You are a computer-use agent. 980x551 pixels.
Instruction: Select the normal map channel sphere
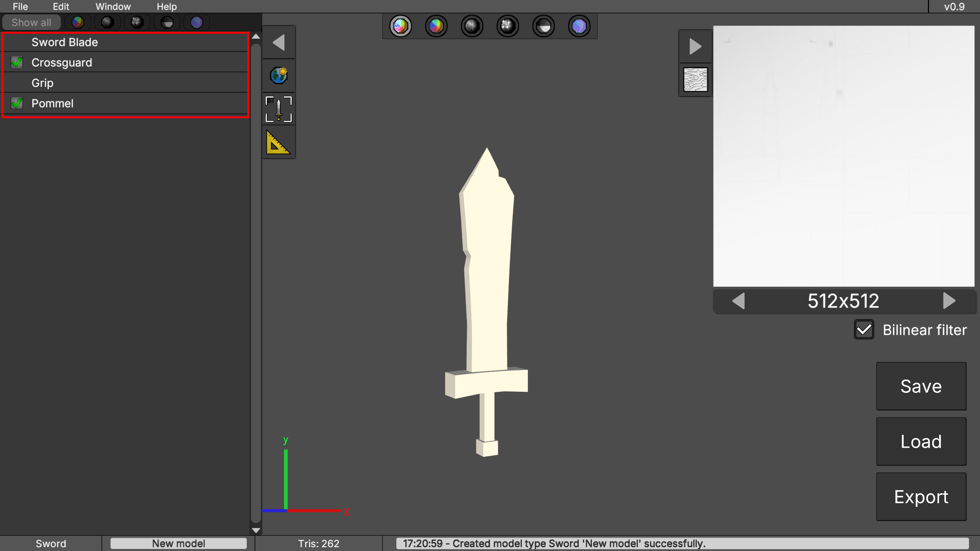[579, 26]
